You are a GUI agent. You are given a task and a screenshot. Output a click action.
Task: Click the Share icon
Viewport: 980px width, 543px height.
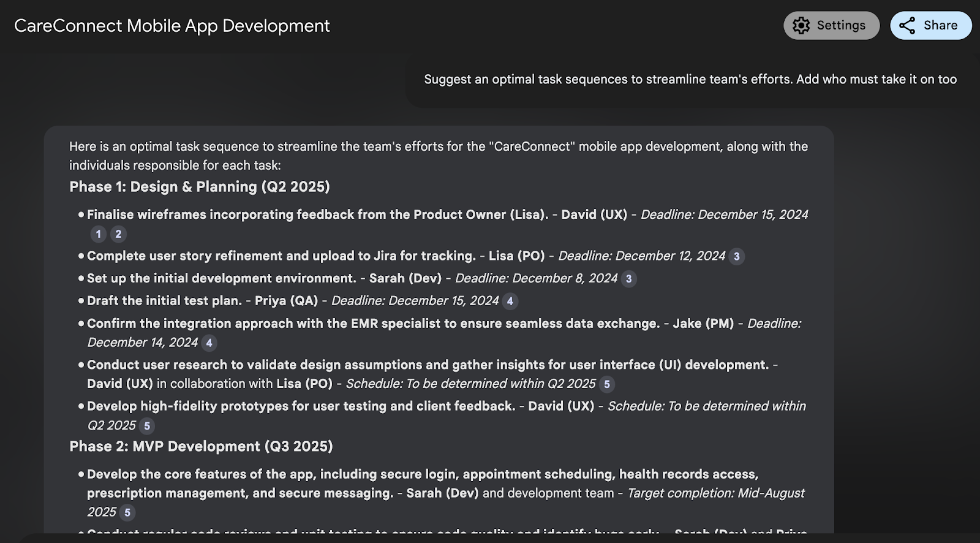click(x=907, y=25)
